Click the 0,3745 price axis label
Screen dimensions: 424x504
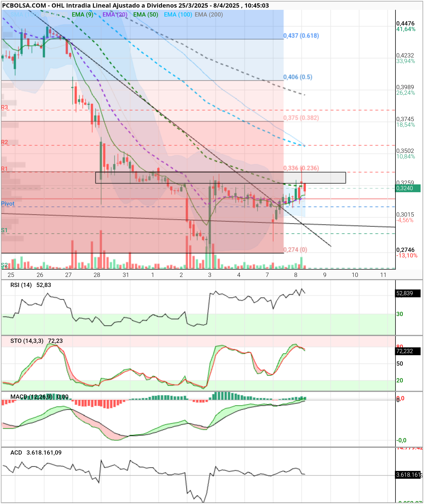pyautogui.click(x=405, y=119)
